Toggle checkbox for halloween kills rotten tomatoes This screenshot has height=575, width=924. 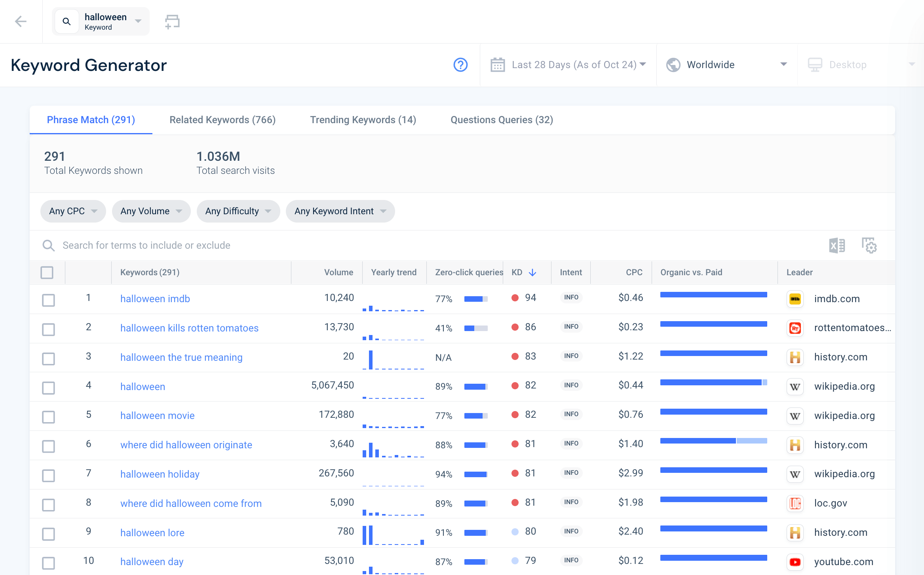[49, 328]
